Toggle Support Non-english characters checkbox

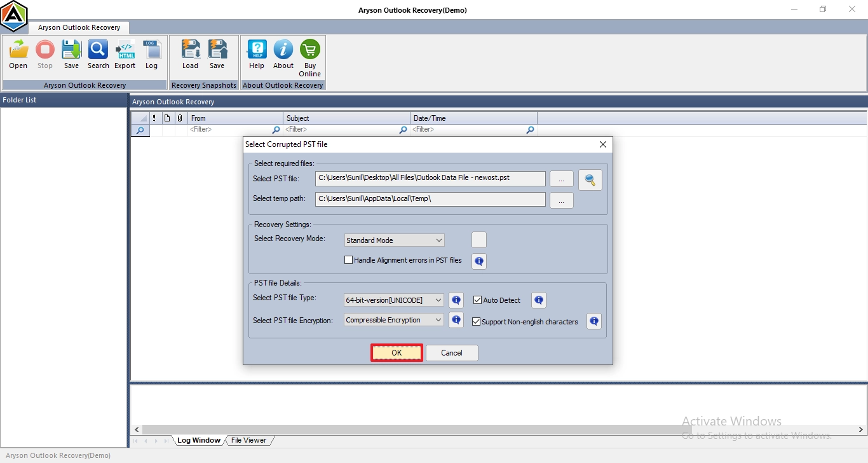click(477, 322)
